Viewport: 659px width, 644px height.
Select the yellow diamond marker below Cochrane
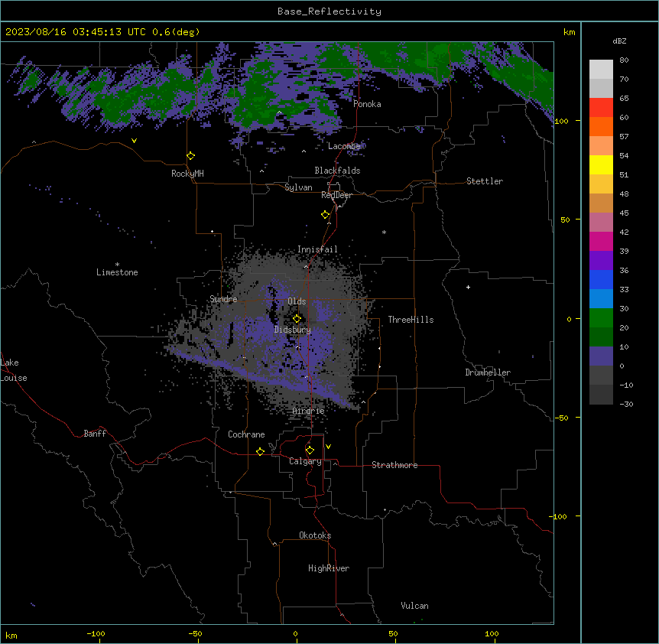tap(260, 451)
